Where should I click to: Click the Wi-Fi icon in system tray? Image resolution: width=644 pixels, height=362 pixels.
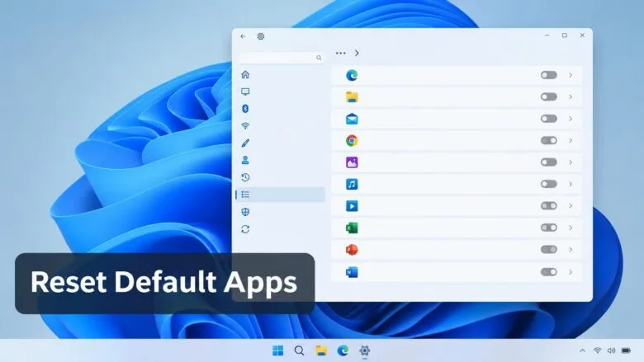598,350
